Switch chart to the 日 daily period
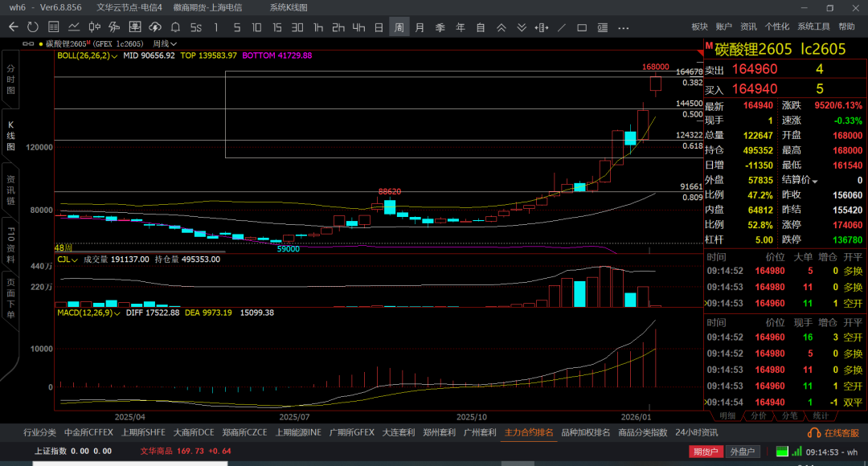 point(379,27)
